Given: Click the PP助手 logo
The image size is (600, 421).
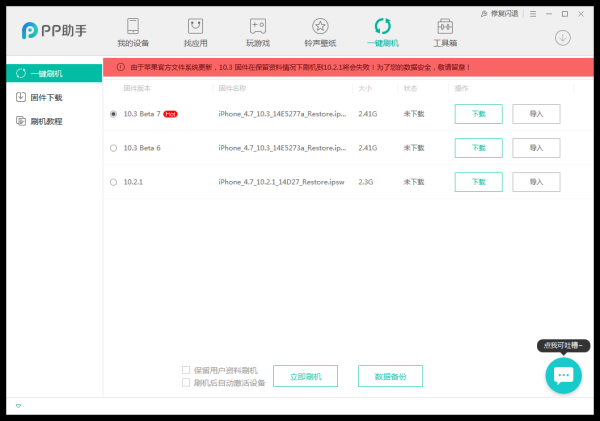Looking at the screenshot, I should [53, 31].
